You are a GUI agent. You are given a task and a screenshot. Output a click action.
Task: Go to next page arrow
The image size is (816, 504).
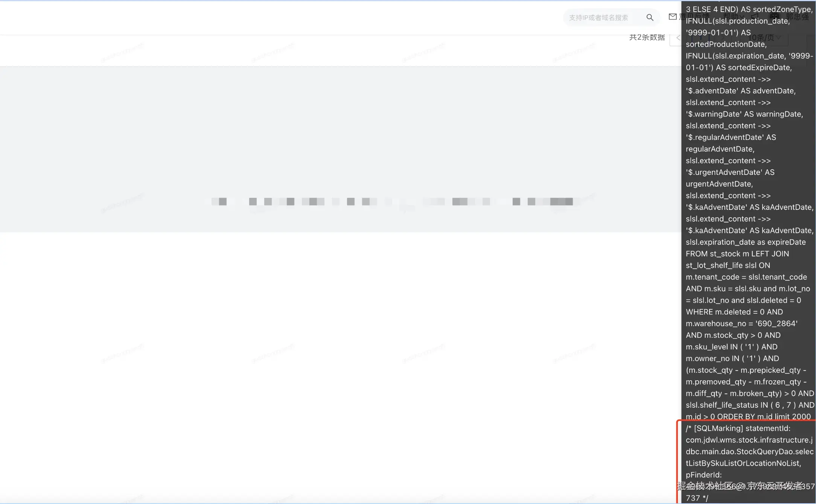pos(723,38)
